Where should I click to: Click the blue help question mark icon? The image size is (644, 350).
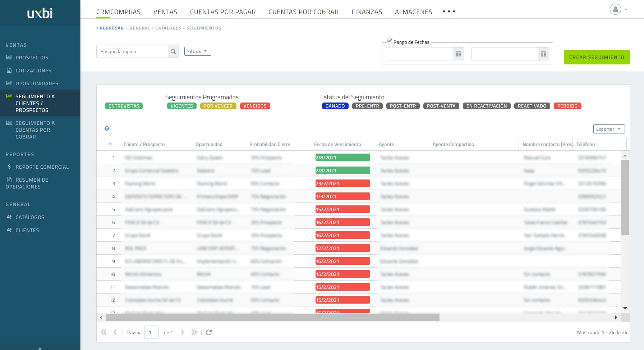[x=107, y=128]
